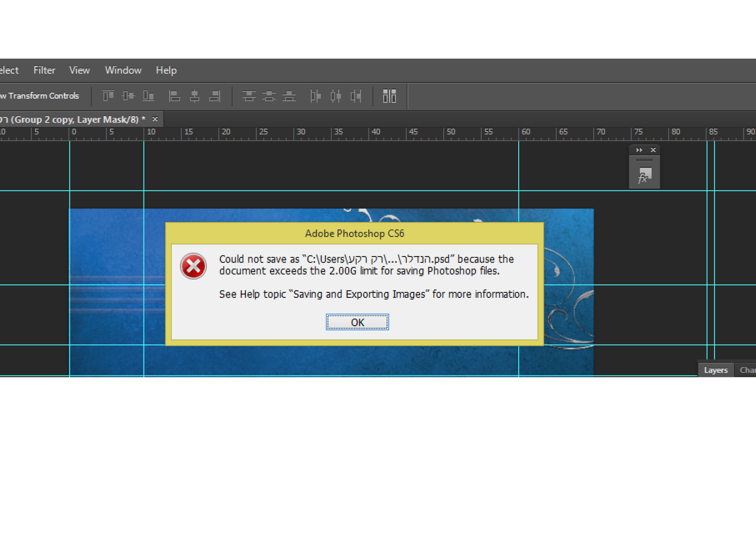Viewport: 756px width, 535px height.
Task: Click the Distribute Top Edges icon
Action: click(249, 96)
